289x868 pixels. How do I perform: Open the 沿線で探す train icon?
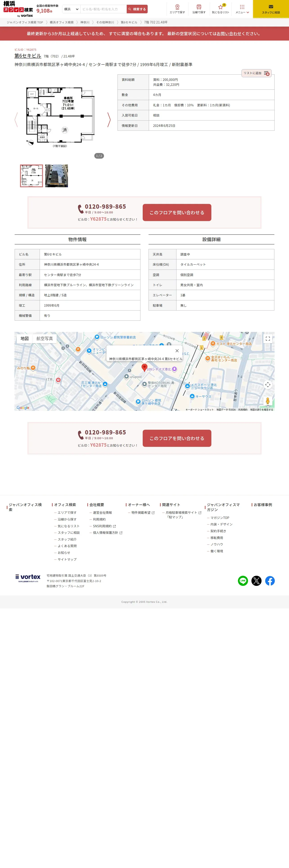point(199,9)
